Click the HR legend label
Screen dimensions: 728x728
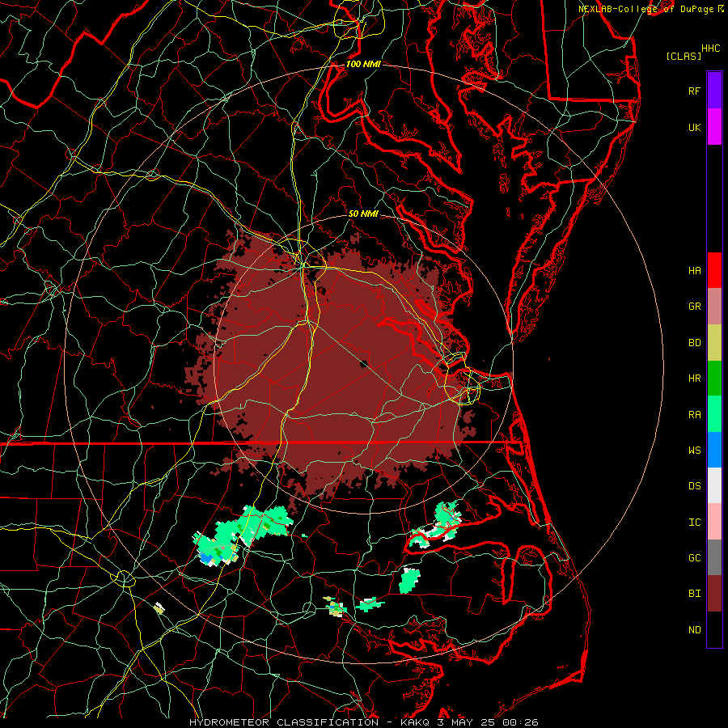(x=694, y=379)
